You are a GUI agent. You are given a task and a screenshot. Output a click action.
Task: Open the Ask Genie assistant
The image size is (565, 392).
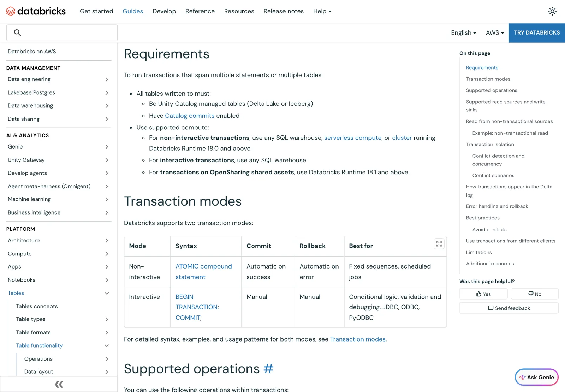pos(537,377)
